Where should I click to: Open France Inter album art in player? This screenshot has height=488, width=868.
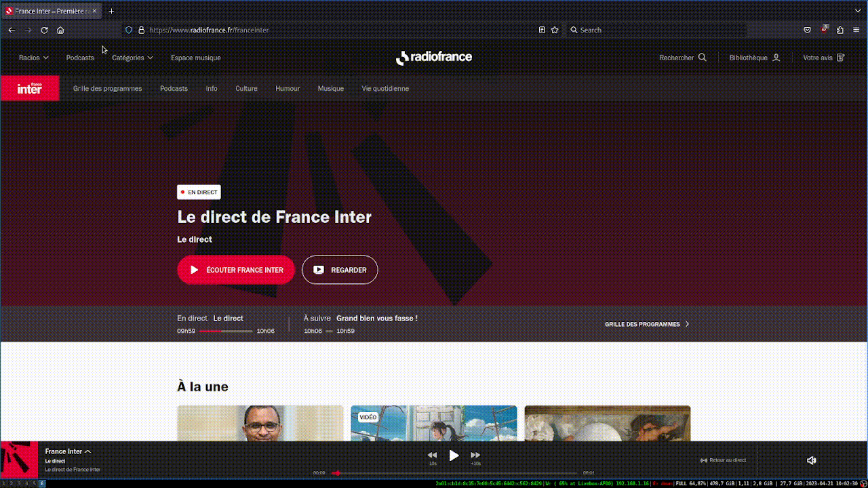(19, 460)
